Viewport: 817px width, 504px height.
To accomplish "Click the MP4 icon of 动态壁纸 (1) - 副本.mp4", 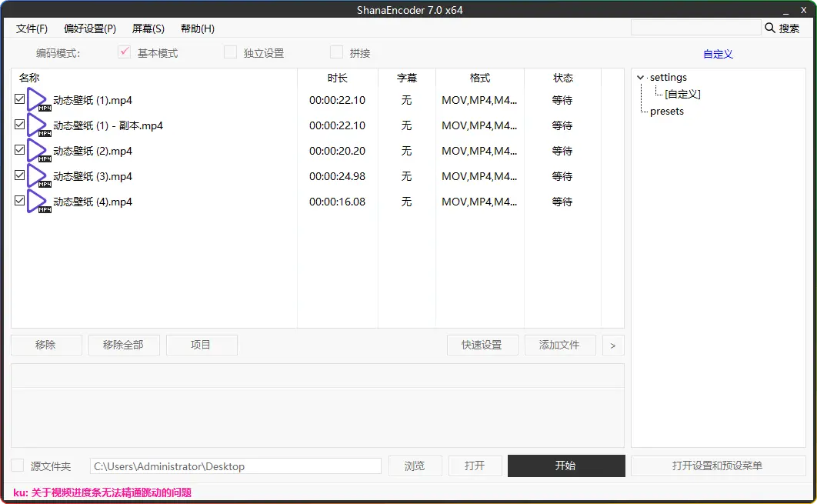I will click(38, 125).
